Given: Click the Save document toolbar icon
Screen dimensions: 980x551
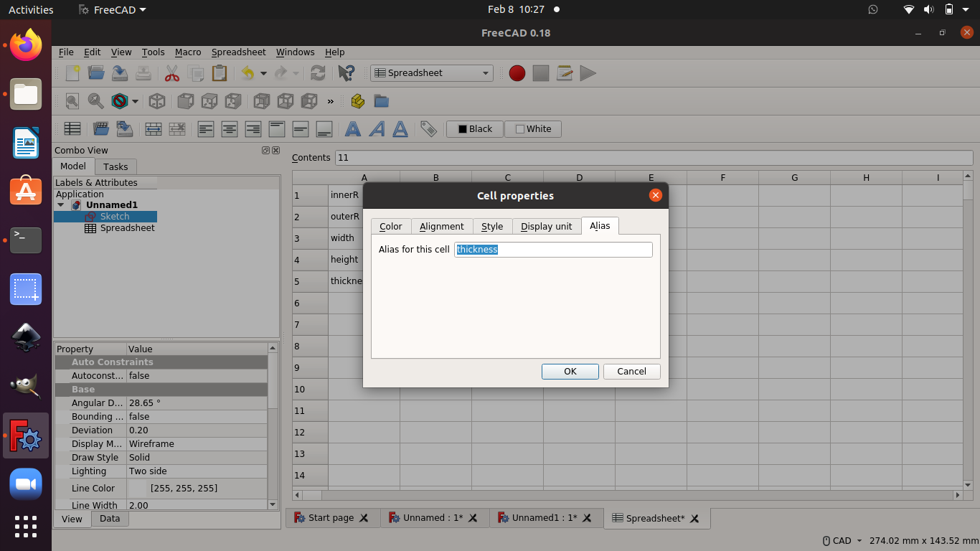Looking at the screenshot, I should [120, 73].
